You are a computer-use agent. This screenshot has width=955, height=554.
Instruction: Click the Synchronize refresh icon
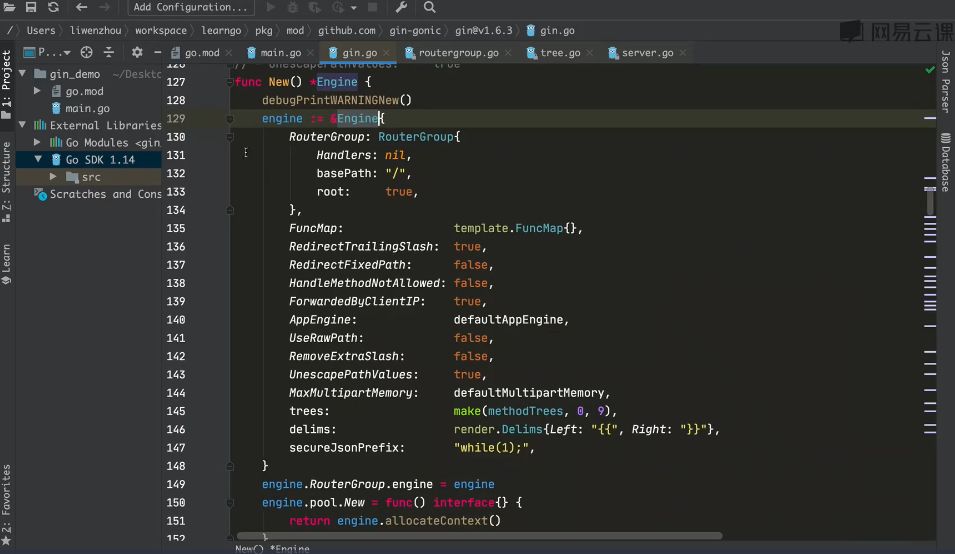pos(54,7)
